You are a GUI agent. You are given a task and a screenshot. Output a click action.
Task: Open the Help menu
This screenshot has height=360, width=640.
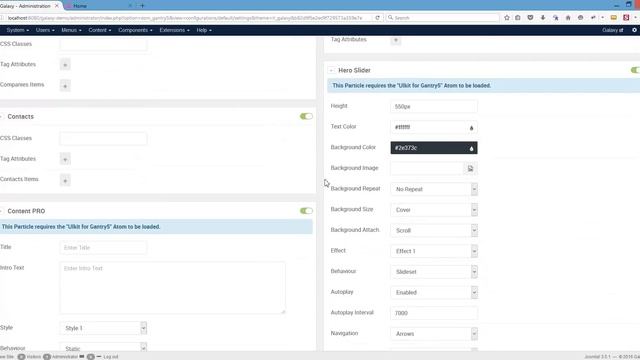[204, 30]
